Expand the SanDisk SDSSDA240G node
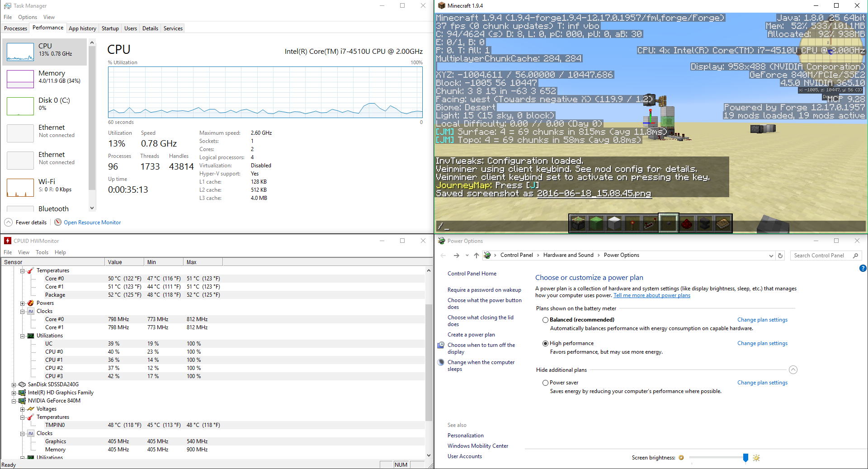Screen dimensions: 868x469 (14, 385)
